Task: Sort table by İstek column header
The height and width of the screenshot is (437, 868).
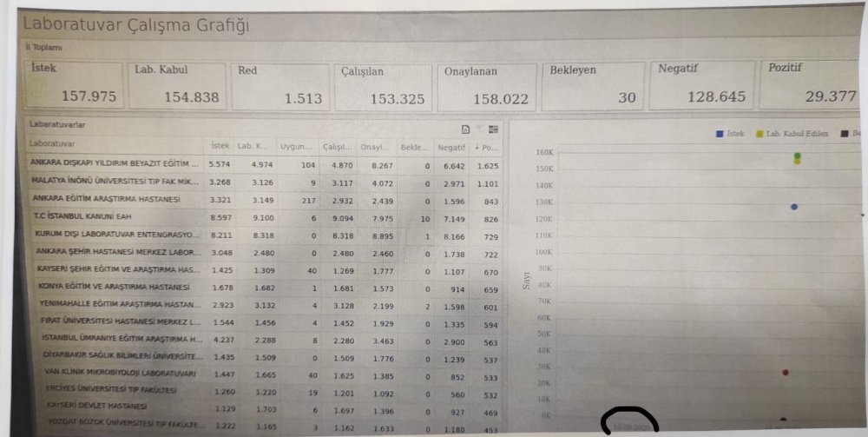Action: coord(220,146)
